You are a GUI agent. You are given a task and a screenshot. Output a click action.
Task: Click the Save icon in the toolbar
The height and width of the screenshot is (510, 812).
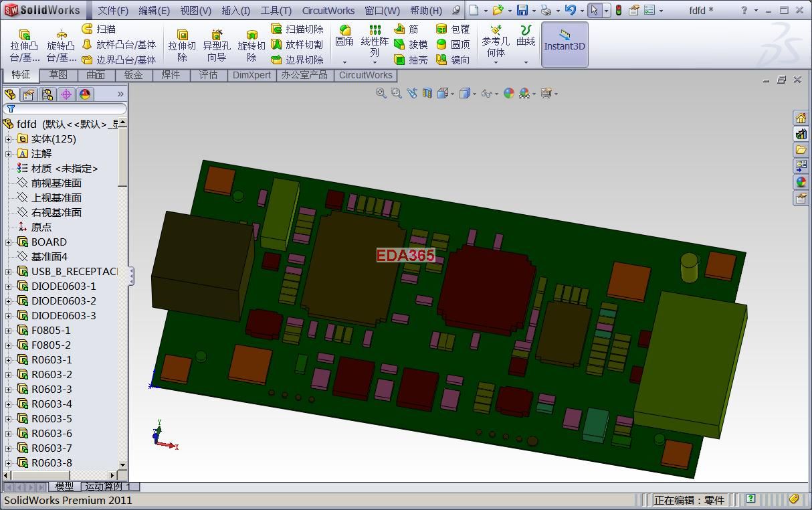click(x=522, y=10)
